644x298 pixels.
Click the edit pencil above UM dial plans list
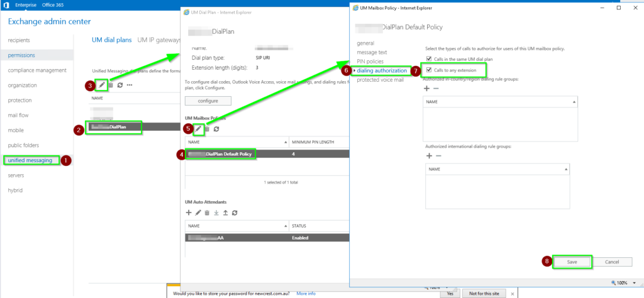tap(102, 85)
